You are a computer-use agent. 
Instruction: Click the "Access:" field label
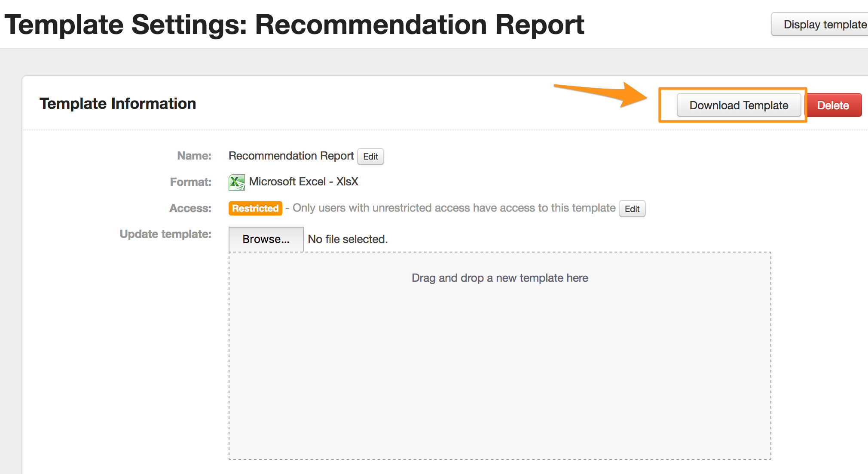190,208
